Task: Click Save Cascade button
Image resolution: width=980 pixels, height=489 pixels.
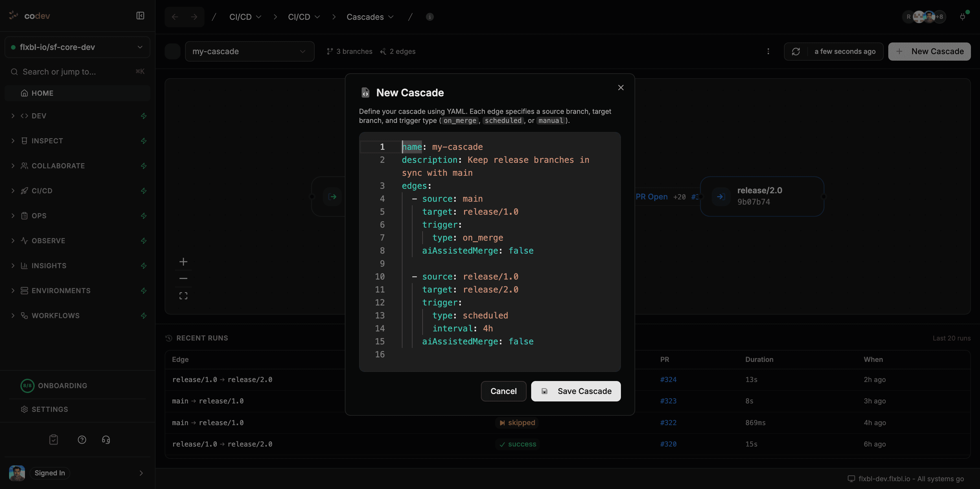Action: tap(576, 391)
